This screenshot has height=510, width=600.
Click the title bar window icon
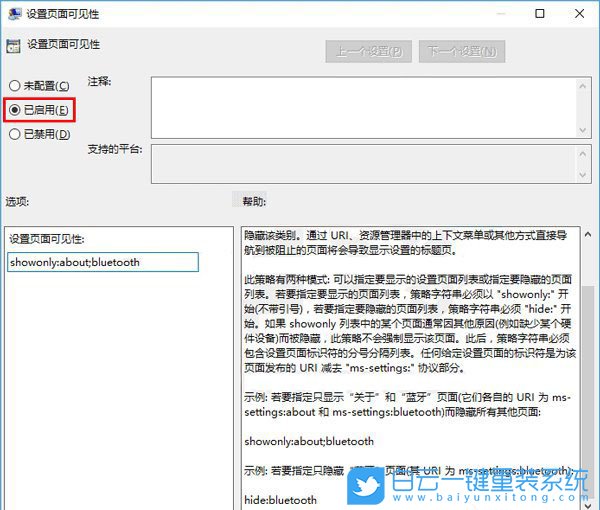coord(15,13)
